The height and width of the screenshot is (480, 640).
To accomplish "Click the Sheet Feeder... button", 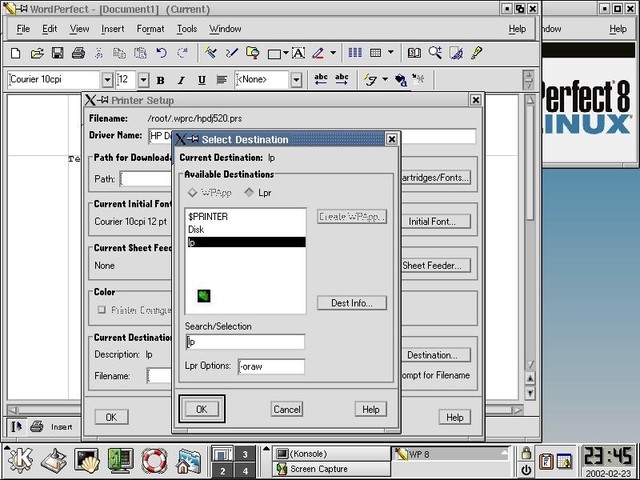I will click(432, 265).
